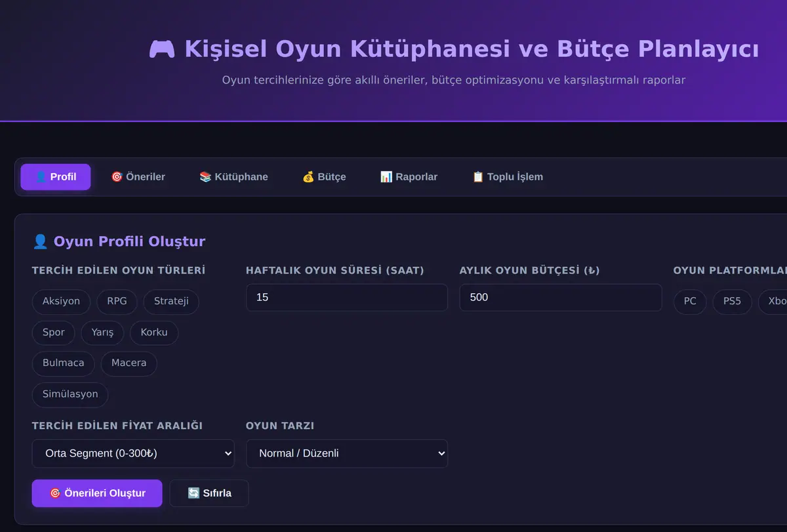Switch to the Toplu İşlem tab
This screenshot has width=787, height=532.
[x=508, y=176]
